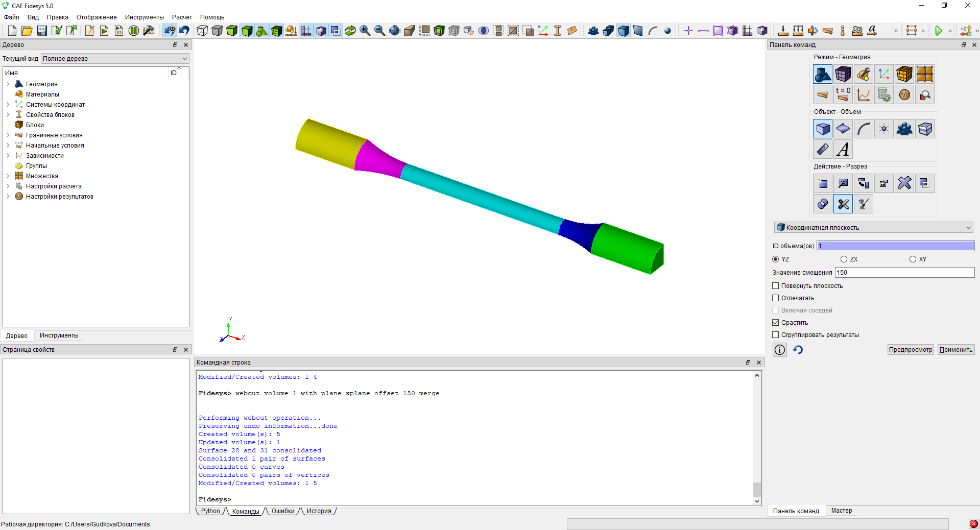Expand the Начальные условия tree node
980x530 pixels.
[8, 146]
